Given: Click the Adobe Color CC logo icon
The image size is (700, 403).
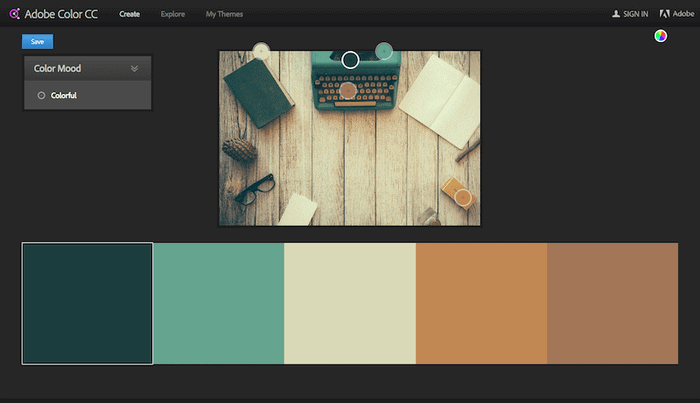Looking at the screenshot, I should coord(14,14).
